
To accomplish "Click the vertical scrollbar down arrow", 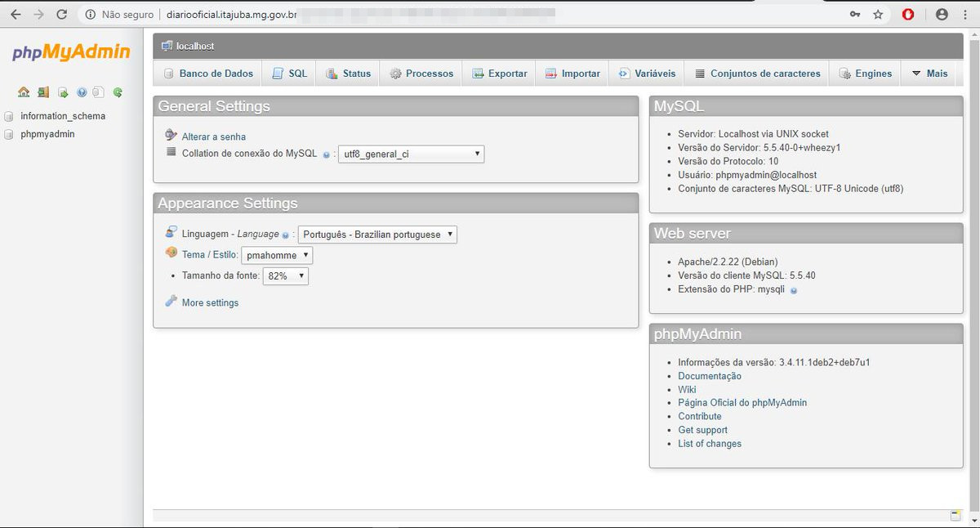I will (x=973, y=521).
